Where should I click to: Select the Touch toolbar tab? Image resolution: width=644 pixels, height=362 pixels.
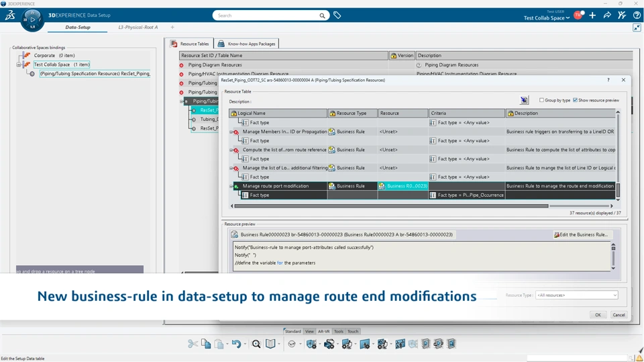click(x=353, y=332)
